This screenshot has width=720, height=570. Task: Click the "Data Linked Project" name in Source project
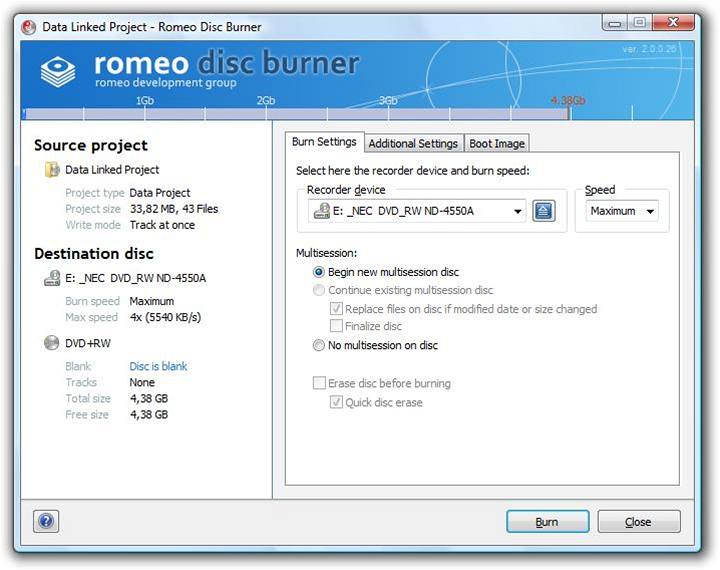(x=112, y=170)
